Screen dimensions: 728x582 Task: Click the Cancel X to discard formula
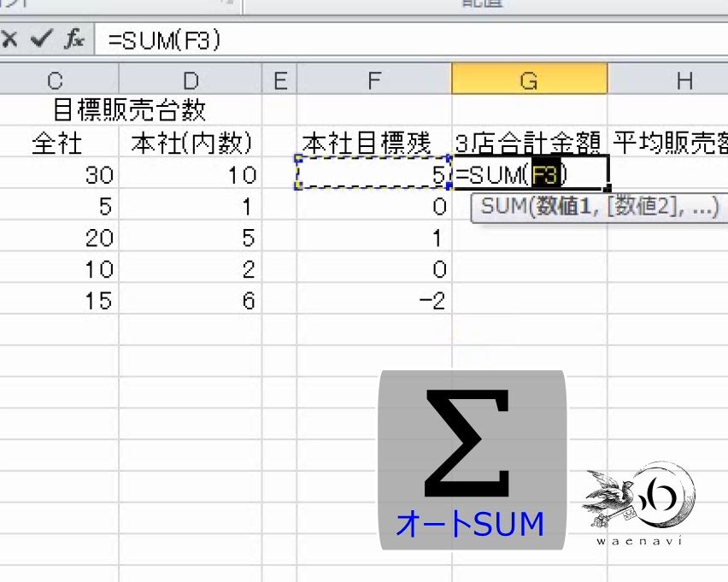pyautogui.click(x=10, y=39)
